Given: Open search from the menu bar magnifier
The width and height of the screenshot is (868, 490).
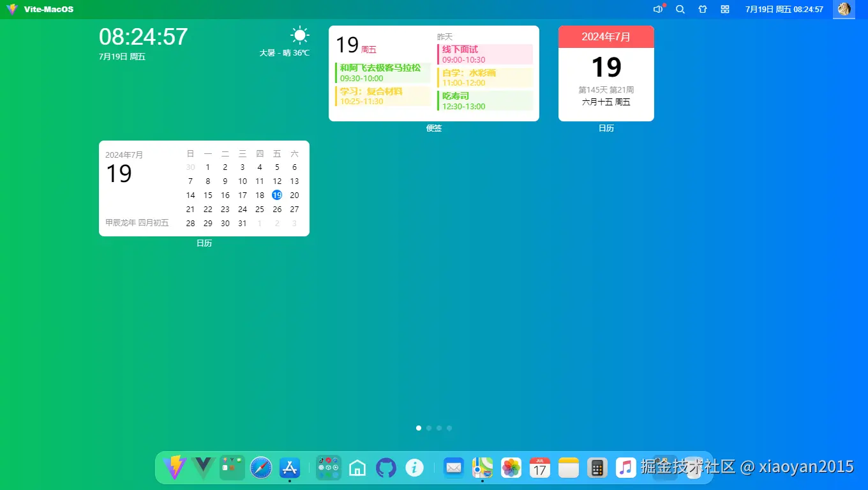Looking at the screenshot, I should (x=680, y=10).
